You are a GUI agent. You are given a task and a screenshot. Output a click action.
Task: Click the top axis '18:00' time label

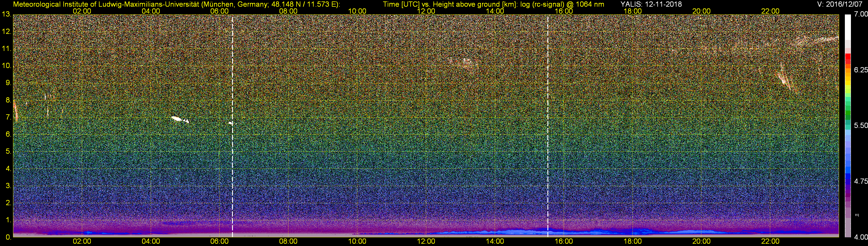[x=632, y=11]
